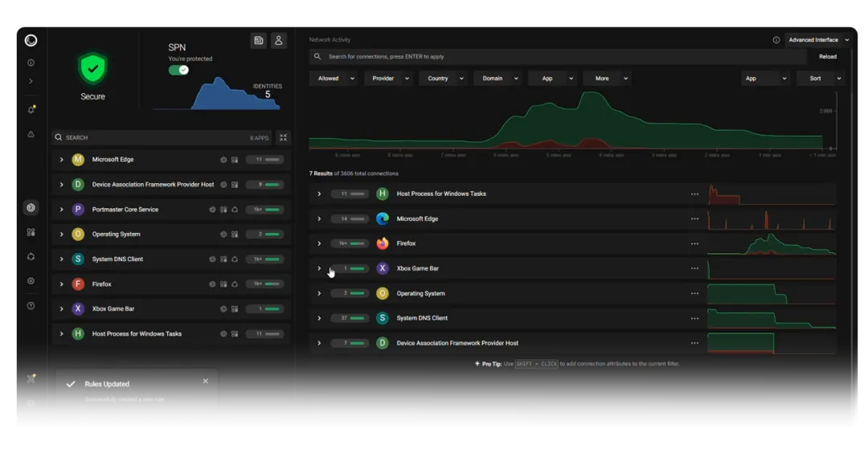Click the green Secure shield icon

click(x=93, y=68)
